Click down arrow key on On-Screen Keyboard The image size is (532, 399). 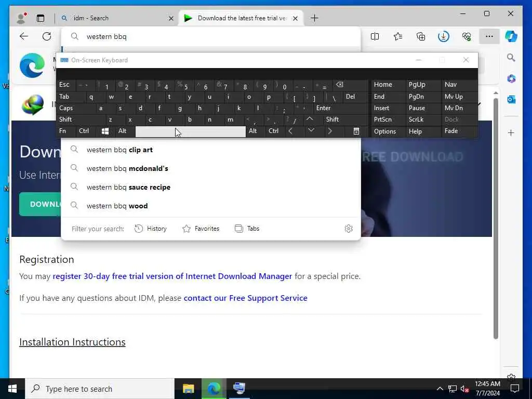coord(311,131)
